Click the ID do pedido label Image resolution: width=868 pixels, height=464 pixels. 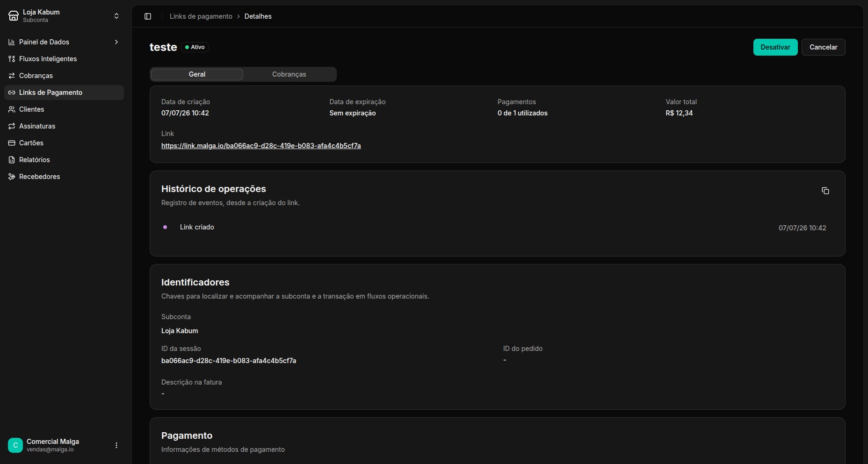pyautogui.click(x=523, y=349)
